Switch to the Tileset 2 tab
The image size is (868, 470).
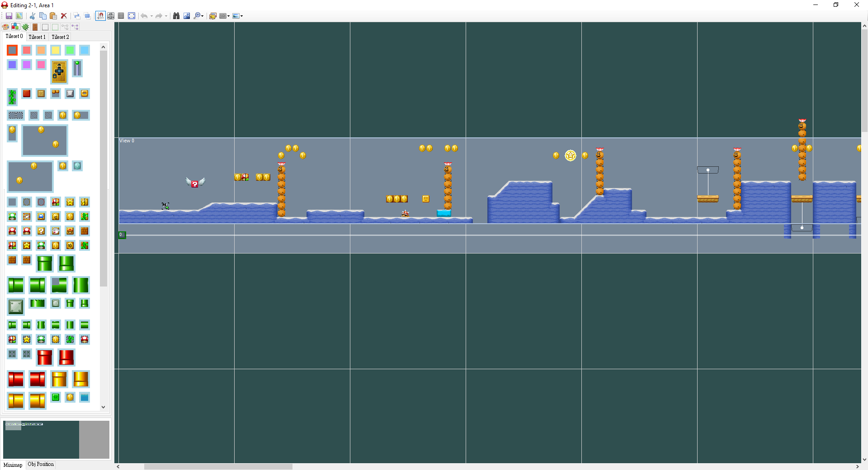click(x=60, y=37)
